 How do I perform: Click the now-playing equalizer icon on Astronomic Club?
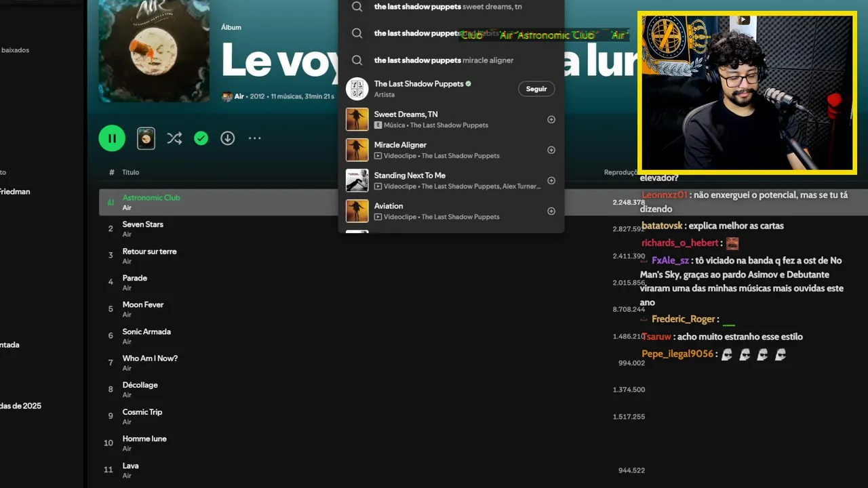(111, 202)
